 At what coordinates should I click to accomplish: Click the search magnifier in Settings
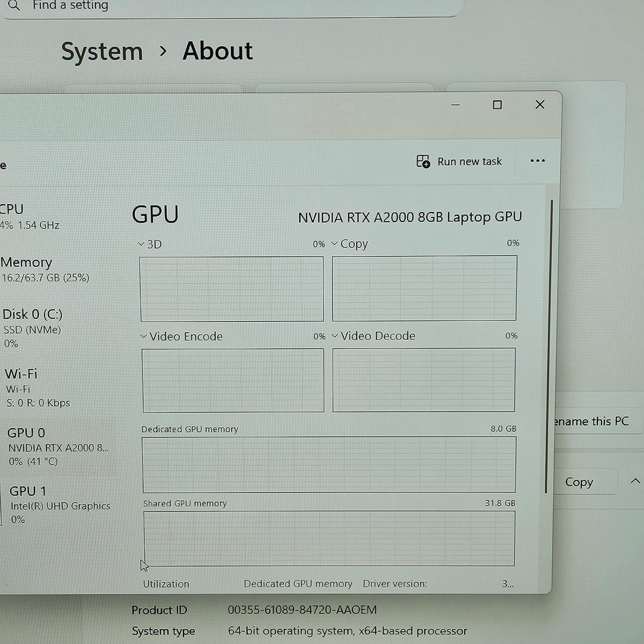coord(14,5)
